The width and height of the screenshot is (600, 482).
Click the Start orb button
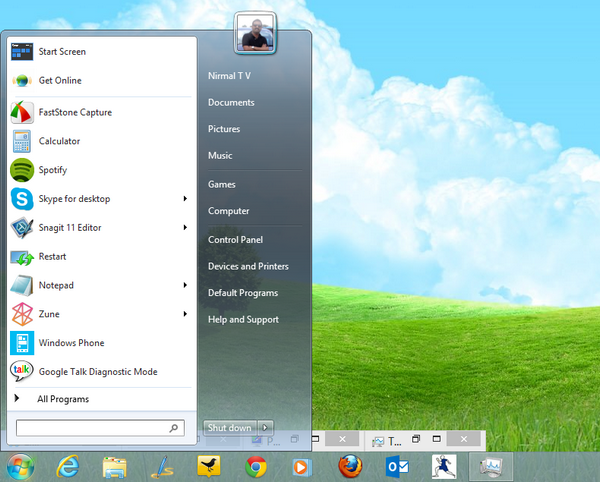(x=21, y=467)
